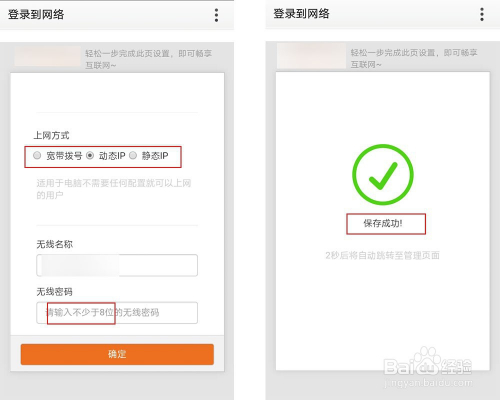Click the 上网方式 label
The height and width of the screenshot is (400, 500).
coord(51,135)
